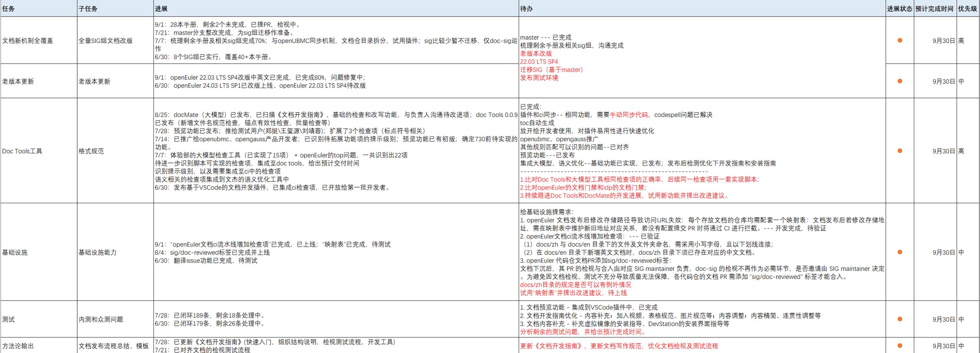The width and height of the screenshot is (980, 353).
Task: Select the 子任务 column header cell
Action: (x=88, y=8)
